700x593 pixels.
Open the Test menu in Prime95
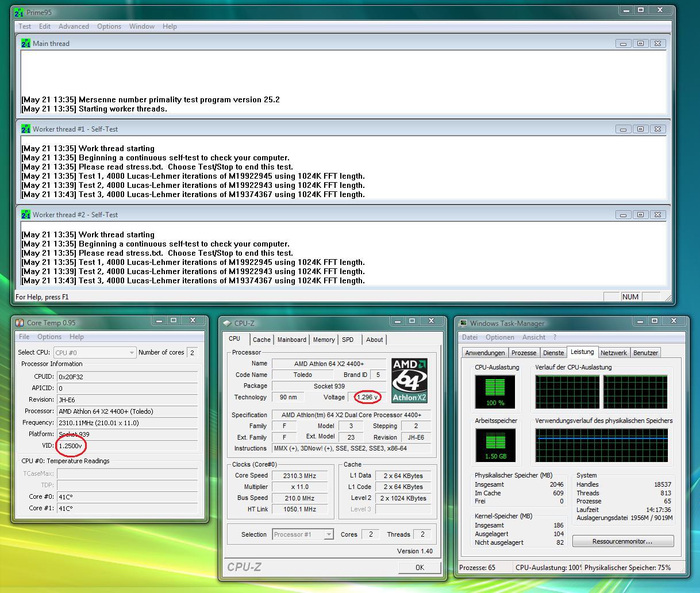(25, 26)
